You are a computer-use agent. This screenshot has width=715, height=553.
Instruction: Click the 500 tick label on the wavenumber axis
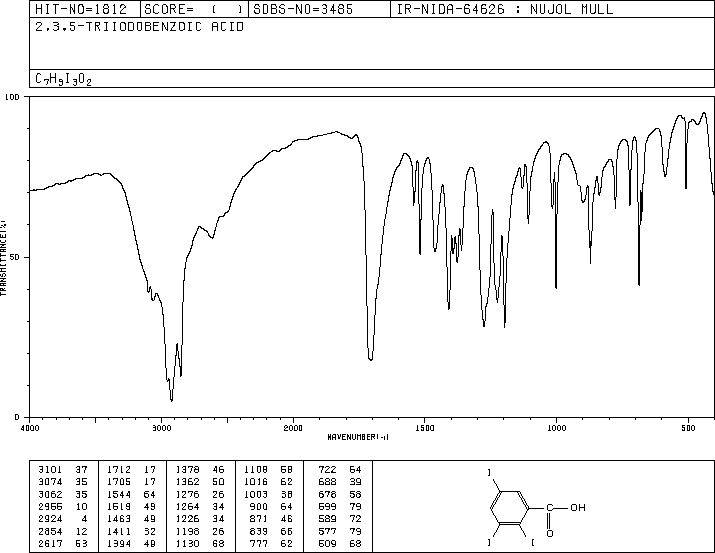(x=688, y=428)
